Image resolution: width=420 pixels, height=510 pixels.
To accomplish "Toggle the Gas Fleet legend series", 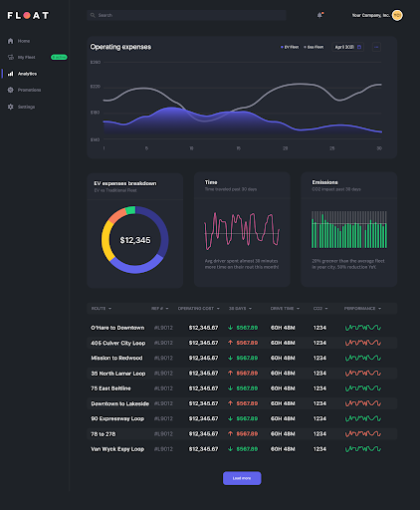I will 314,47.
